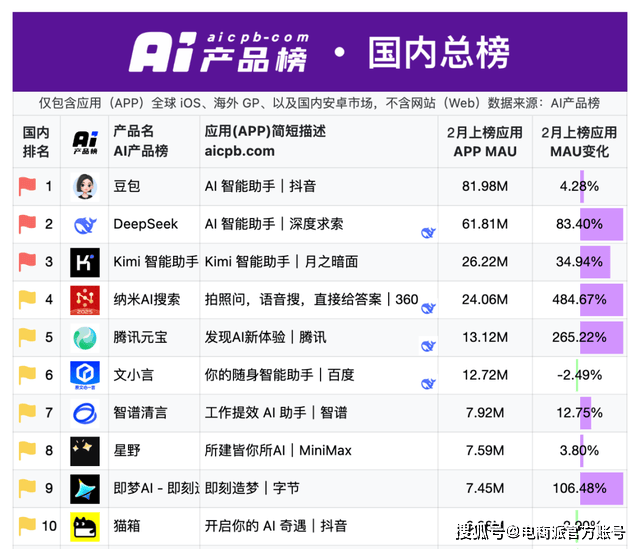The image size is (640, 549).
Task: Click the DeepSeek product name
Action: tap(146, 224)
